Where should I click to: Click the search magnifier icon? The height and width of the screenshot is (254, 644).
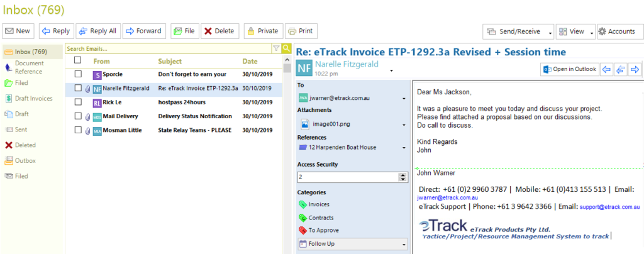click(286, 49)
